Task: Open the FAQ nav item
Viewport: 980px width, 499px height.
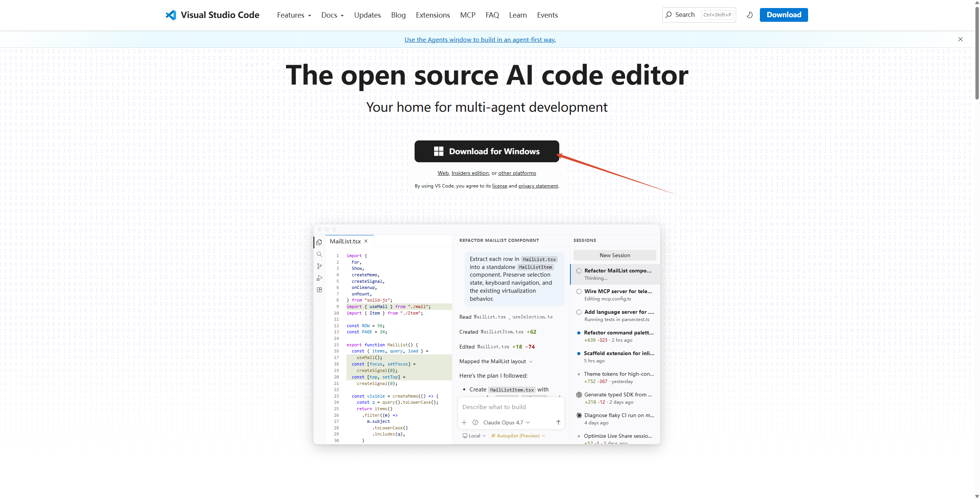Action: tap(492, 15)
